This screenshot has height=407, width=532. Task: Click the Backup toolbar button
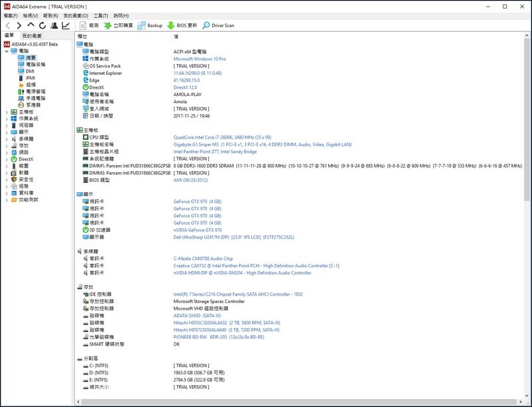coord(150,25)
